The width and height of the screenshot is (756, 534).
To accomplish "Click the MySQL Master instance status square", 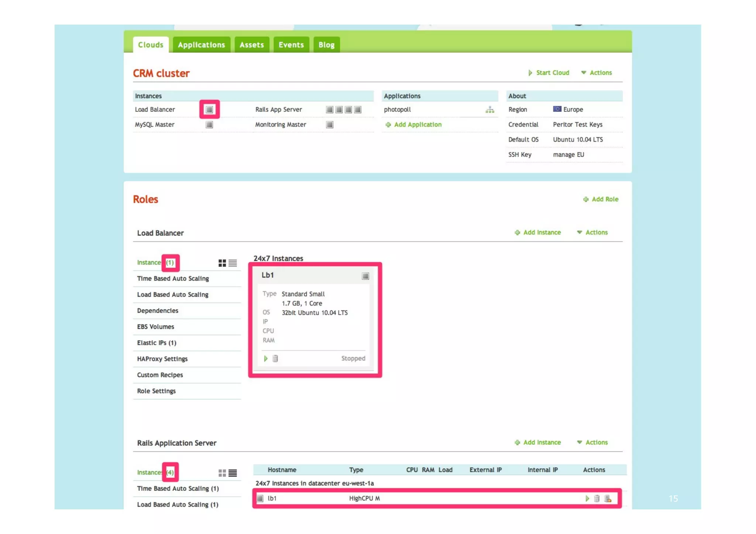I will pos(209,125).
